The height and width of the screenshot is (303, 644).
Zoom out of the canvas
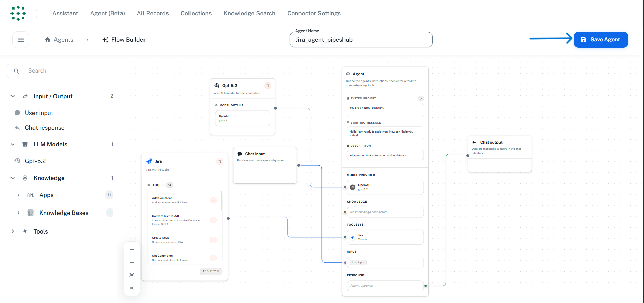pyautogui.click(x=132, y=263)
